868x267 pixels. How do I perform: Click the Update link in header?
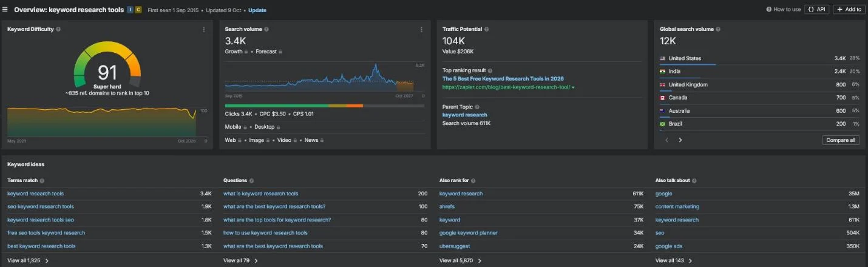pos(257,10)
